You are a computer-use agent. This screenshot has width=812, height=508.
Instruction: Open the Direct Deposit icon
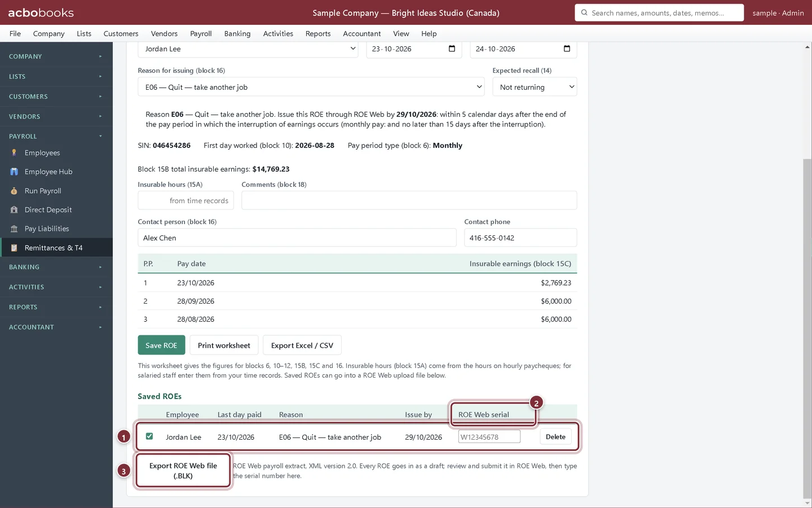[x=14, y=210]
